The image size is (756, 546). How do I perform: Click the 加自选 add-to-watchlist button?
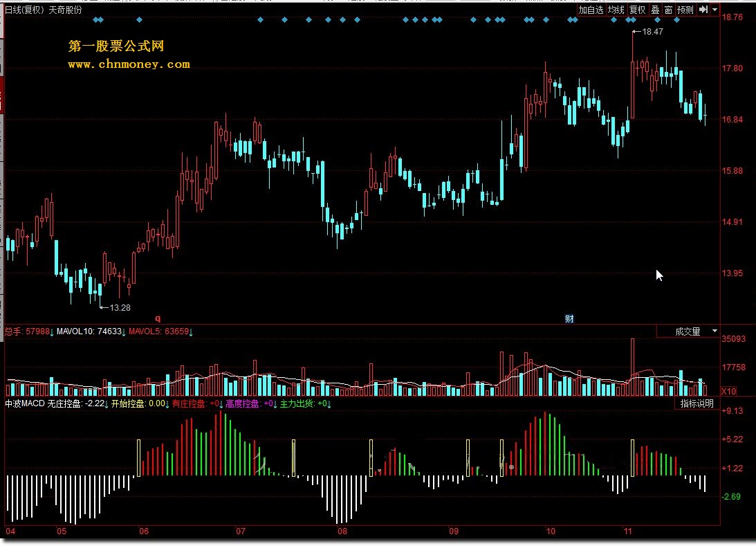591,10
